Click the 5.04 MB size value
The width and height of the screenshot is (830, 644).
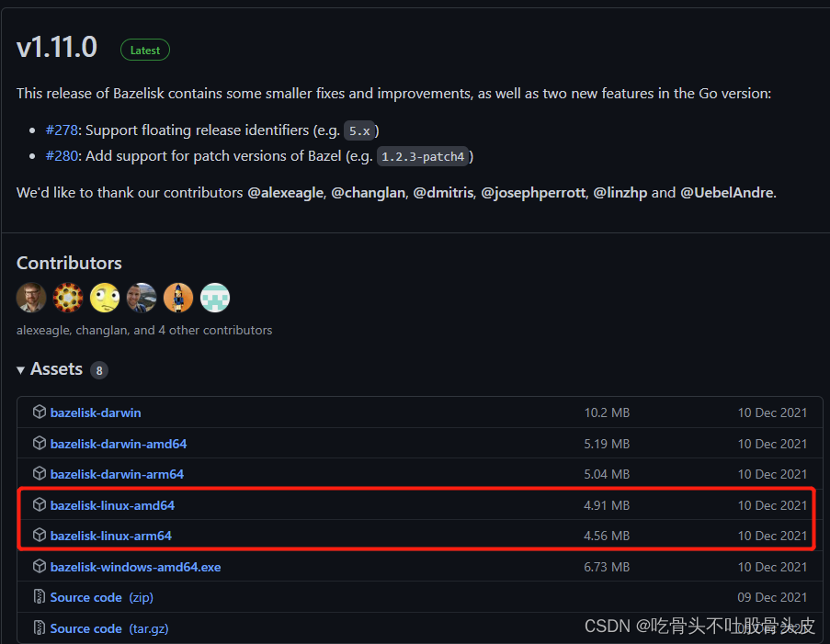coord(607,474)
